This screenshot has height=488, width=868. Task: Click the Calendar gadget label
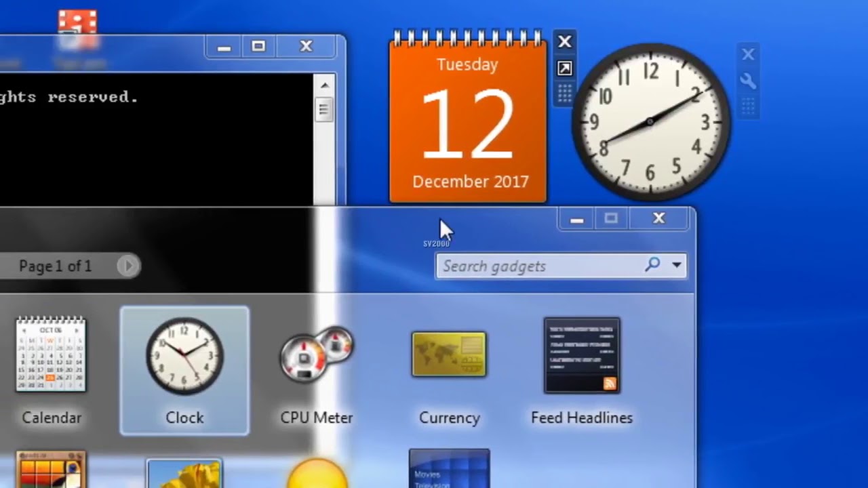pyautogui.click(x=52, y=418)
